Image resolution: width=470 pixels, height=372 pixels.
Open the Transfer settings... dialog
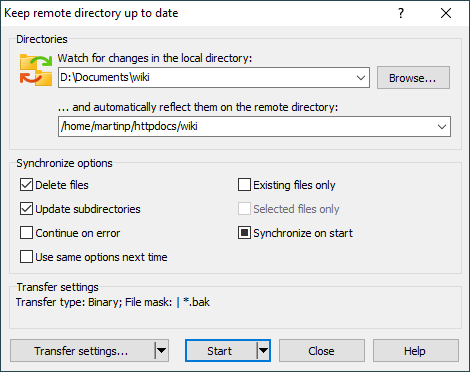tap(82, 351)
